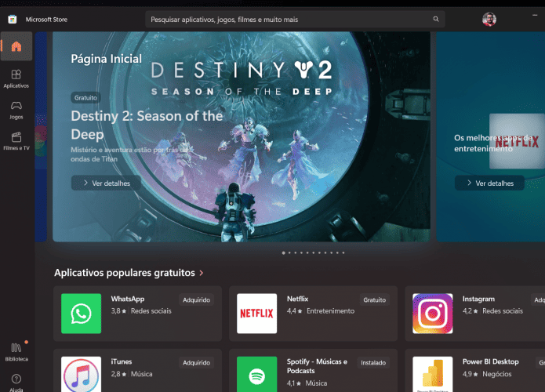Go to the Home (Página Inicial) sidebar icon
This screenshot has width=545, height=392.
pyautogui.click(x=16, y=46)
